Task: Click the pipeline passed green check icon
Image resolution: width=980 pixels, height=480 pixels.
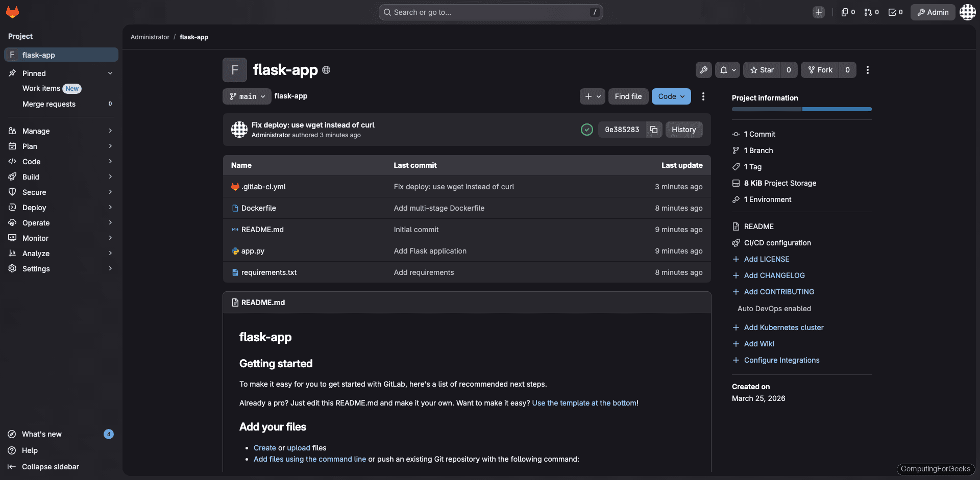Action: 587,130
